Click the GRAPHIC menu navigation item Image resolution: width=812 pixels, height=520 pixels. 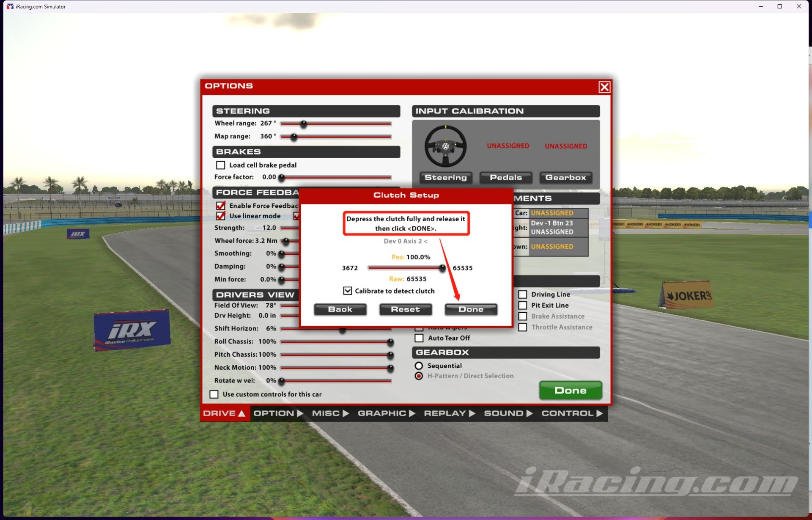(384, 413)
